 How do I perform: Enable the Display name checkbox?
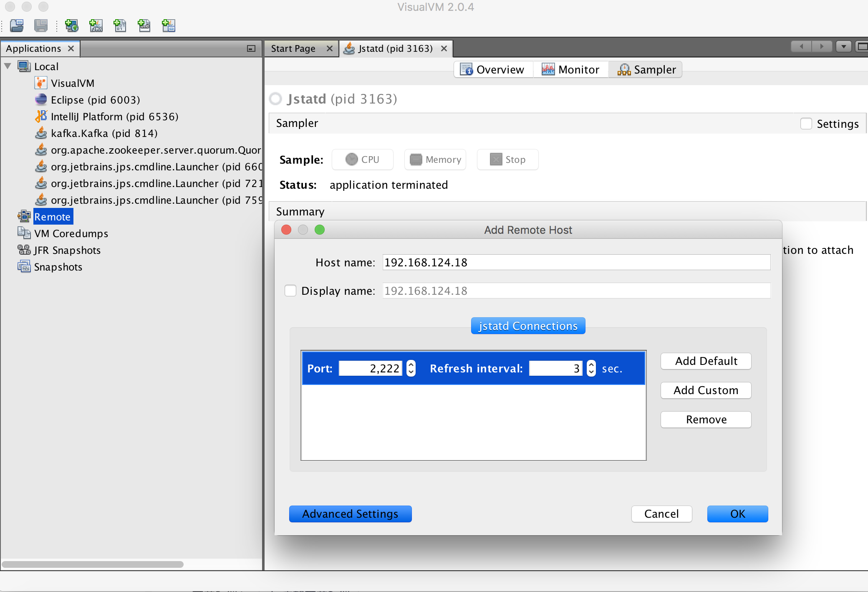(290, 291)
